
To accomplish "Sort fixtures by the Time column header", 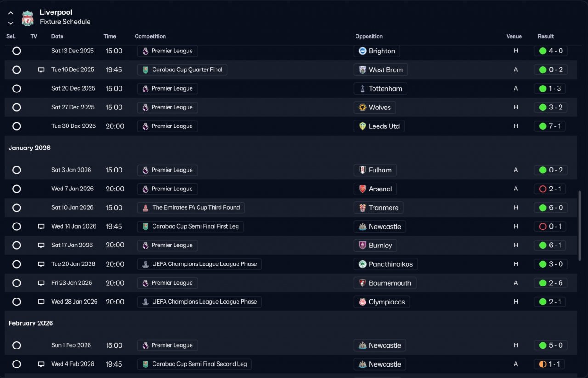I will tap(110, 36).
